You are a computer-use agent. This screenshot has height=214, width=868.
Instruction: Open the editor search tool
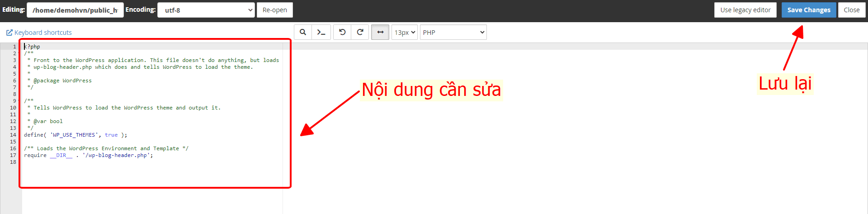point(303,32)
